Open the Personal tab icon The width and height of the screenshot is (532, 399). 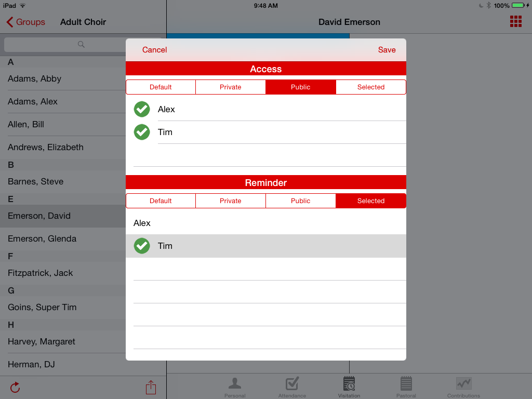(x=235, y=386)
